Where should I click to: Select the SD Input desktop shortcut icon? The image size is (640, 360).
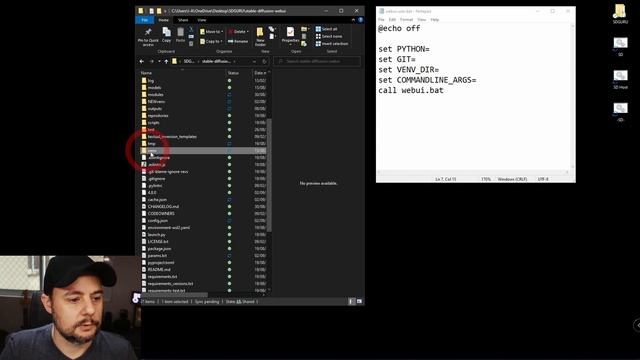coord(620,79)
